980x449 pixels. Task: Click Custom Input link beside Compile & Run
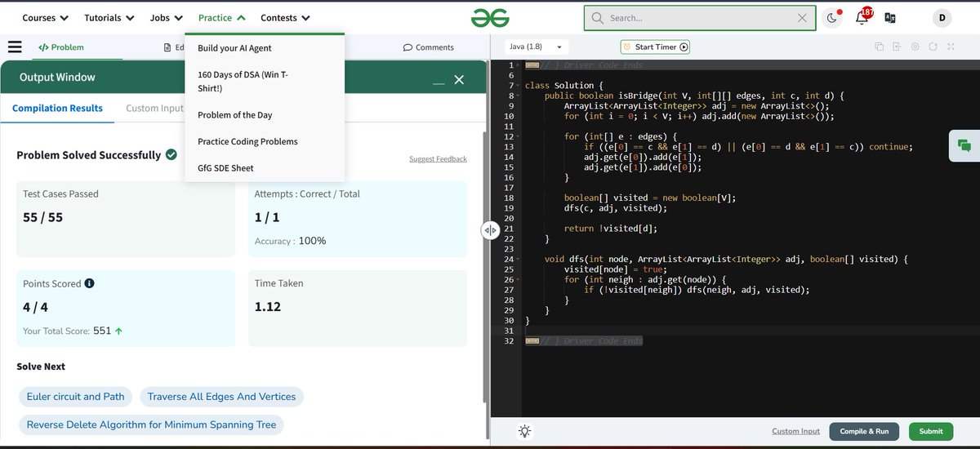coord(795,431)
